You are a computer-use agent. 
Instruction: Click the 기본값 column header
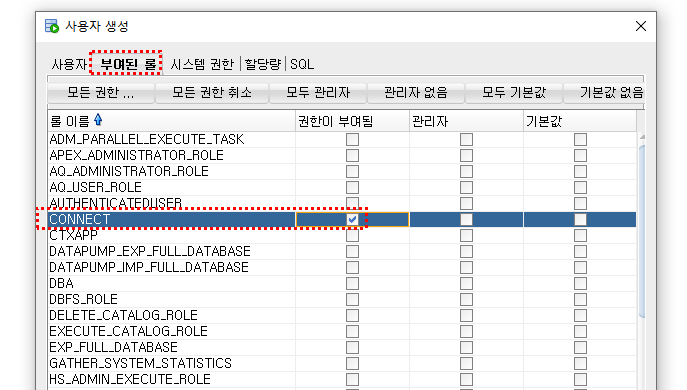tap(580, 121)
